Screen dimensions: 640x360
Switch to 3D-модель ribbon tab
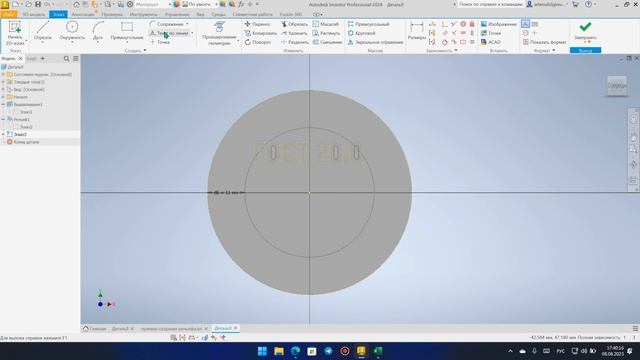click(34, 14)
